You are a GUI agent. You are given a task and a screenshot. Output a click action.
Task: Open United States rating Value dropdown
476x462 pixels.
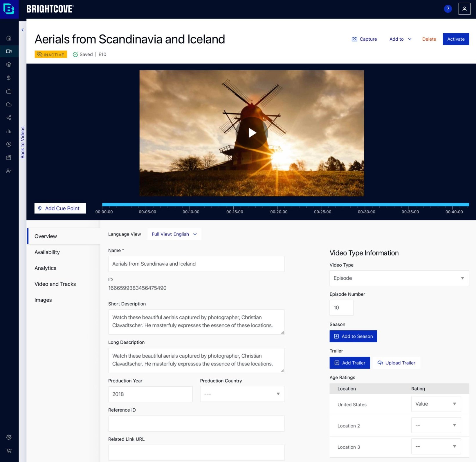click(x=436, y=404)
